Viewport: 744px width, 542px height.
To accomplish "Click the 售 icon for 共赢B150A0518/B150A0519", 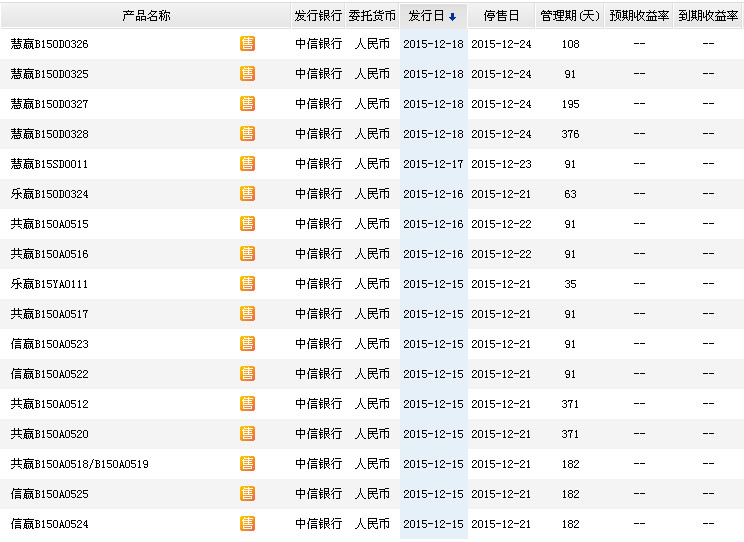I will pos(247,464).
